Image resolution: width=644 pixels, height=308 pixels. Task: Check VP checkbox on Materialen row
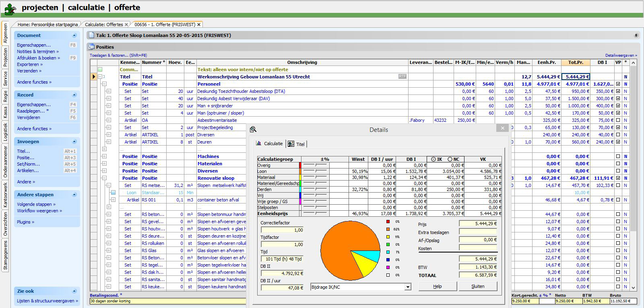pyautogui.click(x=618, y=164)
